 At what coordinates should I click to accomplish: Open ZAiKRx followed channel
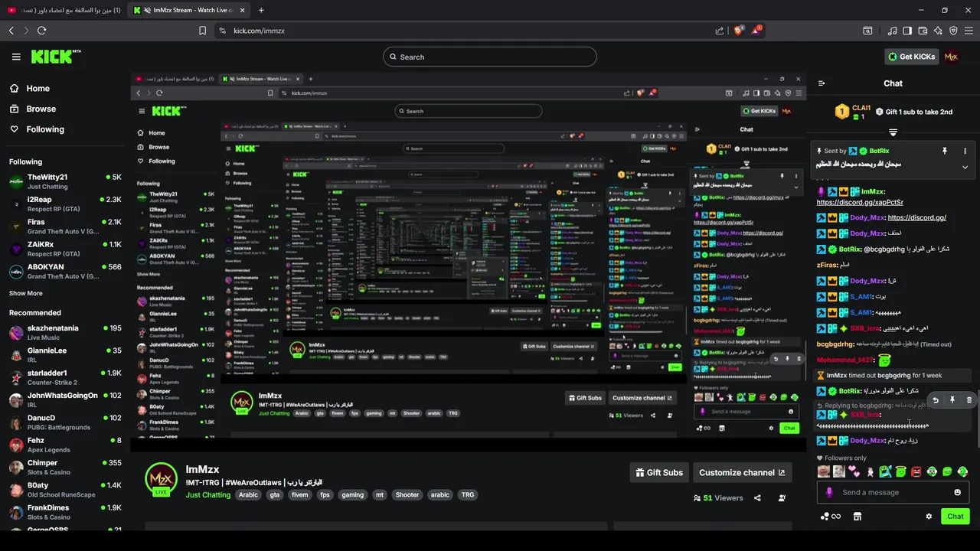[x=65, y=249]
